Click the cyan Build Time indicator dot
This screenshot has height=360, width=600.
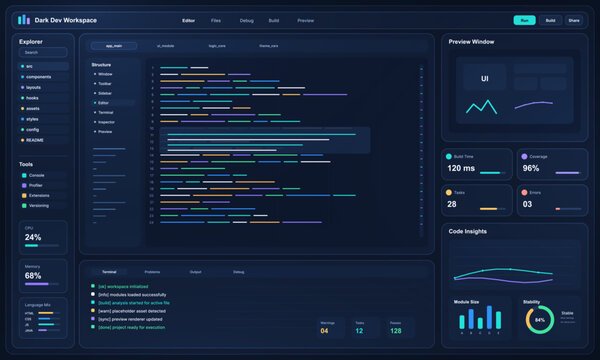click(449, 156)
